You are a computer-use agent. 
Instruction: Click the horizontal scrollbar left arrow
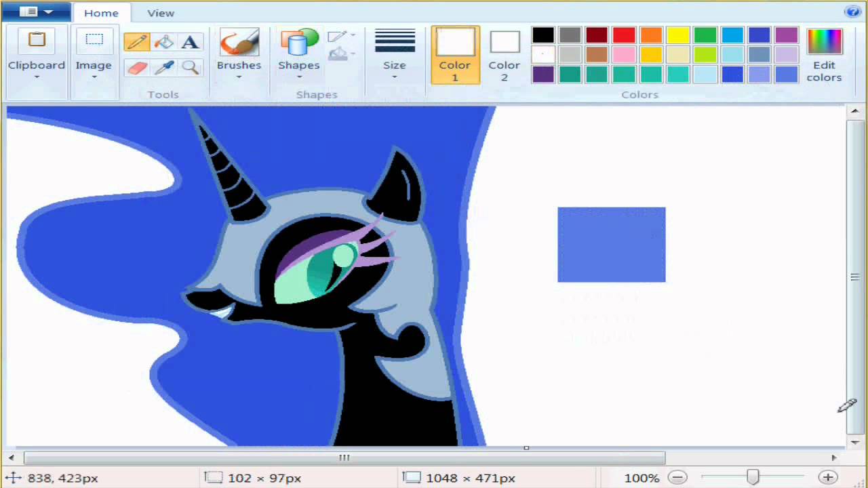12,458
